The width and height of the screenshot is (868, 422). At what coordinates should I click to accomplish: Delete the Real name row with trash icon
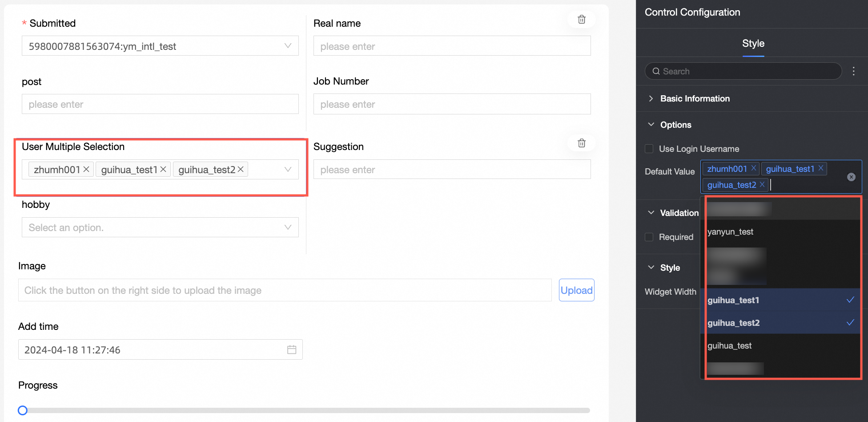581,20
